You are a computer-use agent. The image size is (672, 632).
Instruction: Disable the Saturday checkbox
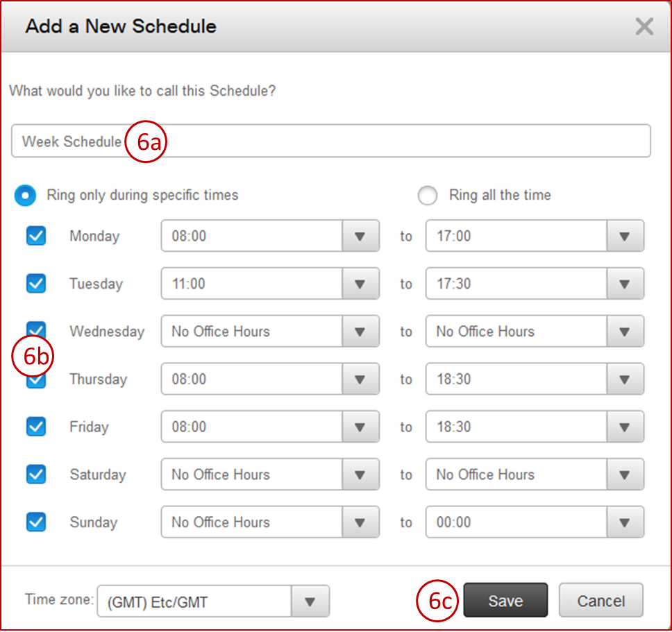click(x=36, y=475)
